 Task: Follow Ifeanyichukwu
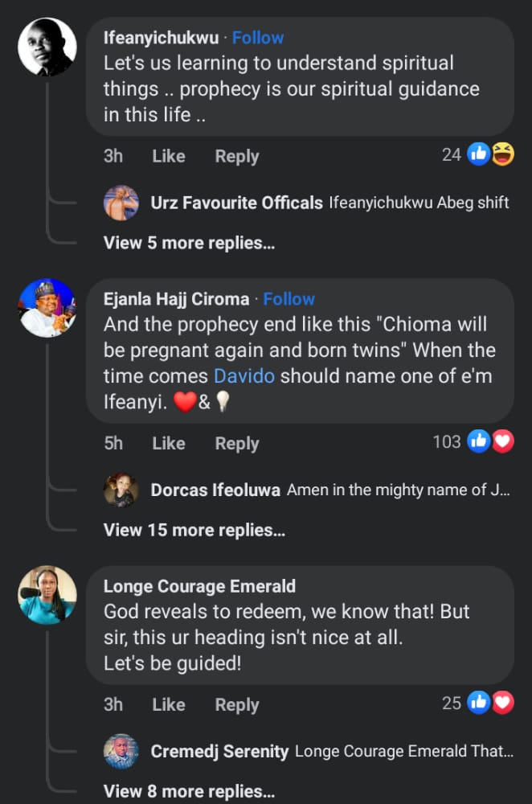tap(257, 38)
